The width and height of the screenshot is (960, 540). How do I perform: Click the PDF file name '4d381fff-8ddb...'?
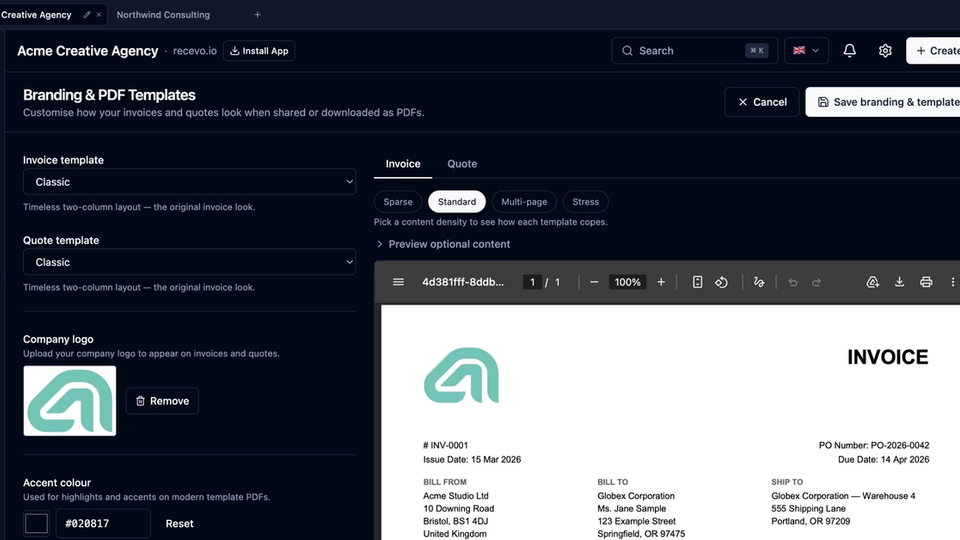pos(463,282)
